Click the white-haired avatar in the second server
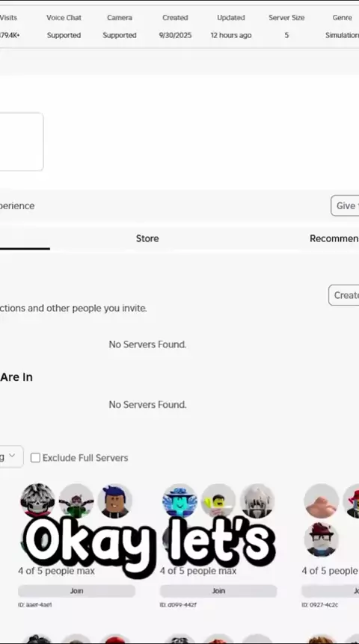The width and height of the screenshot is (359, 644). point(257,501)
